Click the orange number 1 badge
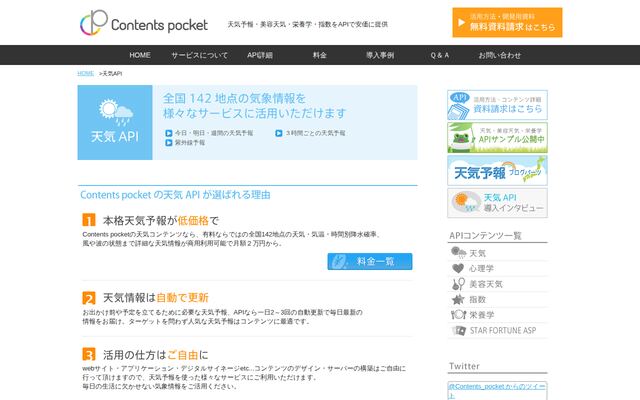The image size is (640, 400). (89, 220)
